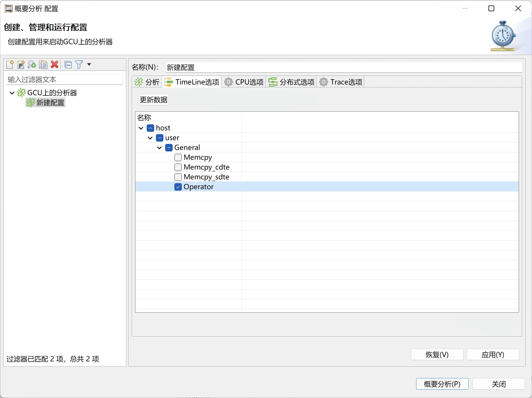Click the 恢复(V) button

(437, 354)
